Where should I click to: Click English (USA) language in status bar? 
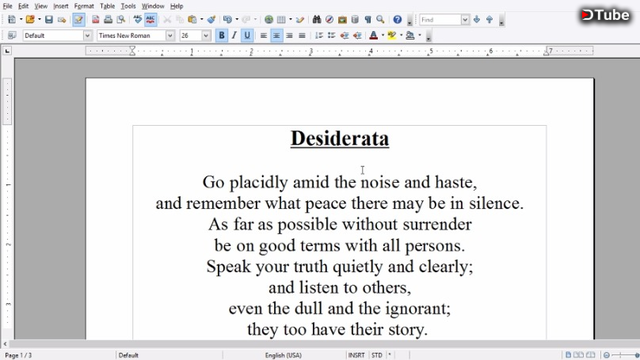[x=283, y=355]
